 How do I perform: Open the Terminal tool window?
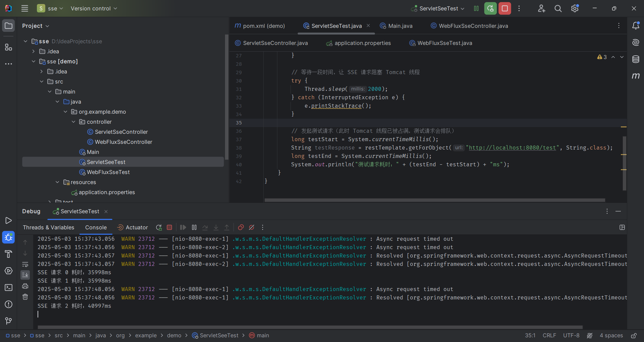point(9,287)
